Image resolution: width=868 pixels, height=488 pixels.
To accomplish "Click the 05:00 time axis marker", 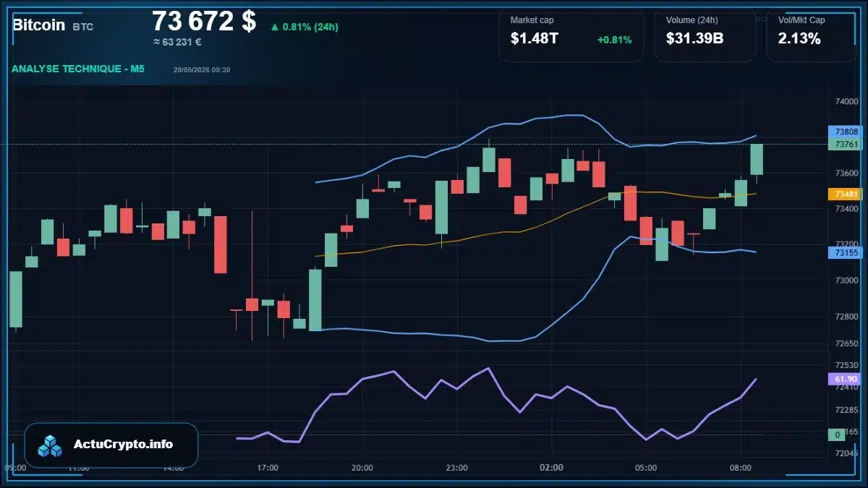I will pyautogui.click(x=646, y=468).
